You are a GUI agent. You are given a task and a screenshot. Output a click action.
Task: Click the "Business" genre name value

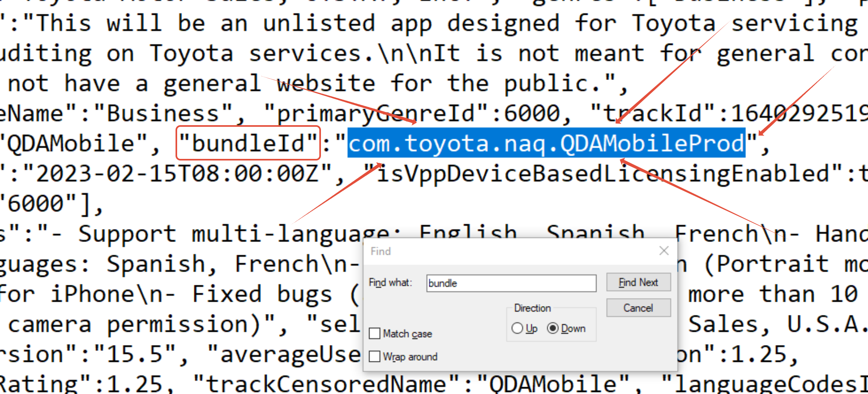click(x=163, y=114)
